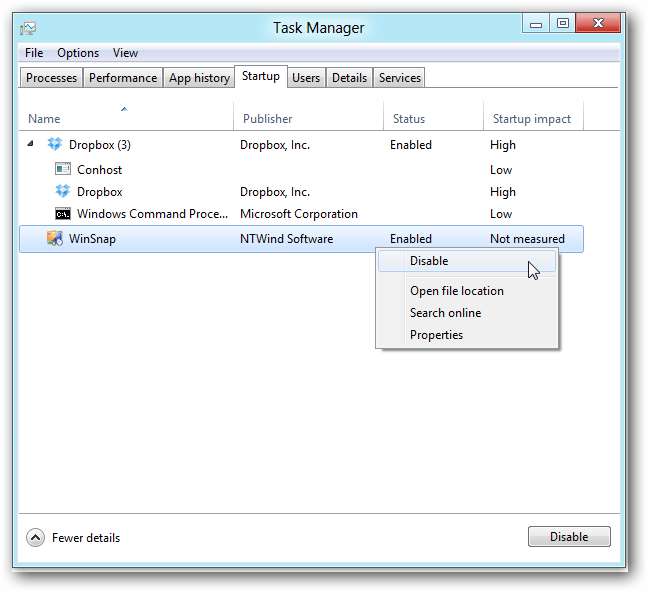Minimize the Task Manager window

[536, 24]
